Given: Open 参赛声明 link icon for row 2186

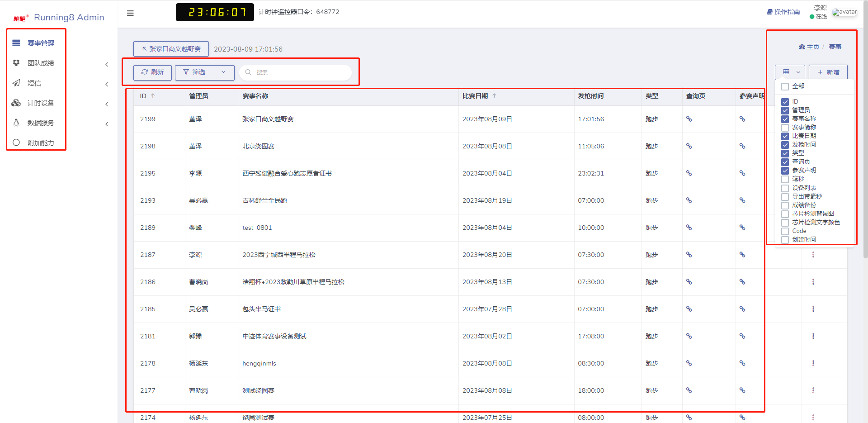Looking at the screenshot, I should (742, 282).
